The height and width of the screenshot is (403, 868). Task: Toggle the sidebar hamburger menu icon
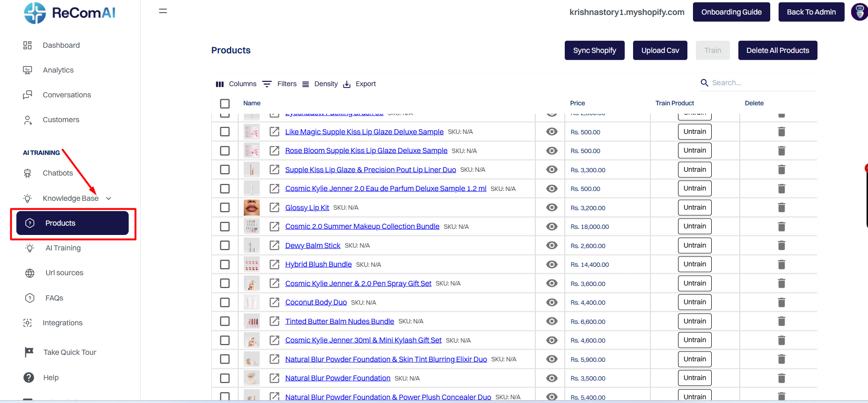pos(163,11)
